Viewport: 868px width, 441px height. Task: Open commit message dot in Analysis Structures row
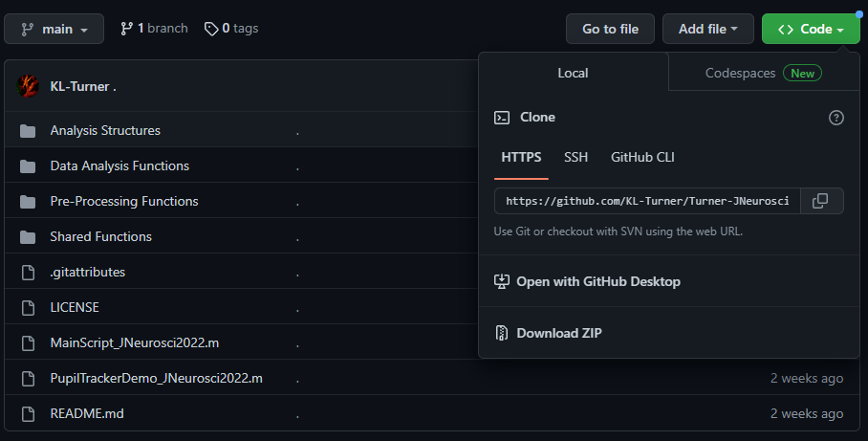pyautogui.click(x=297, y=133)
